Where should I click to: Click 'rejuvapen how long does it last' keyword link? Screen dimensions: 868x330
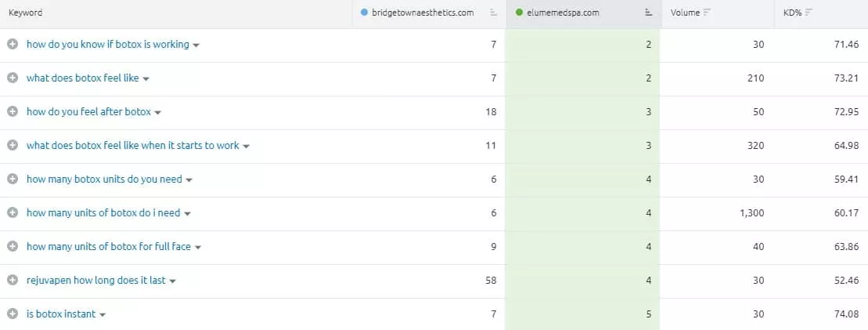(x=96, y=280)
